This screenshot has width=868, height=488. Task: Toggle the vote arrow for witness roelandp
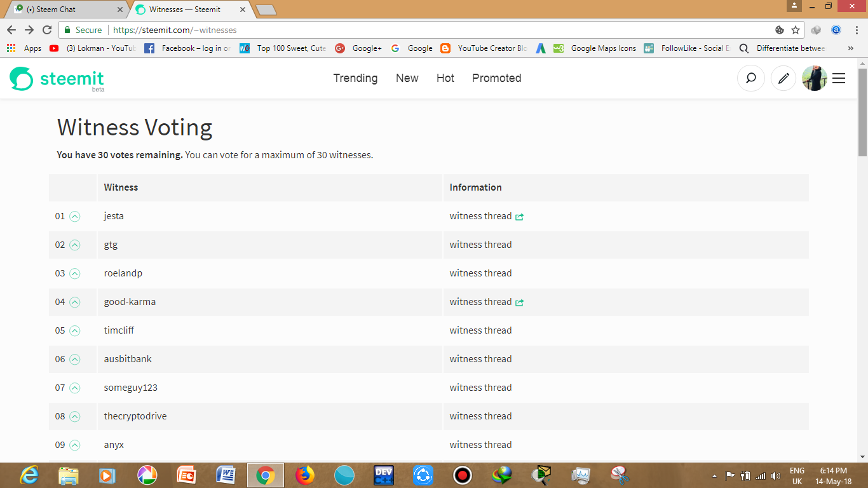tap(74, 274)
